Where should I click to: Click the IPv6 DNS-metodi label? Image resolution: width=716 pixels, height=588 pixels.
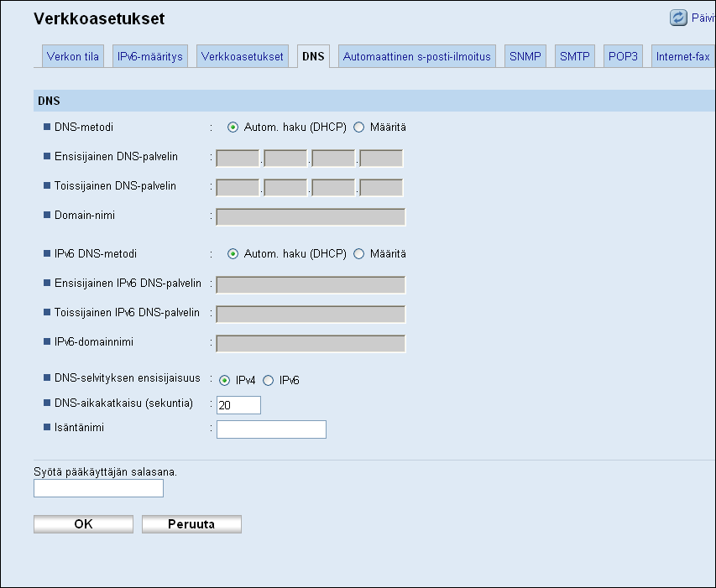[96, 253]
